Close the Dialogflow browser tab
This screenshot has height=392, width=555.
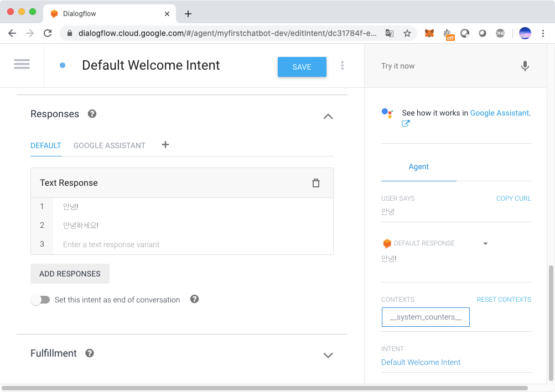[167, 14]
